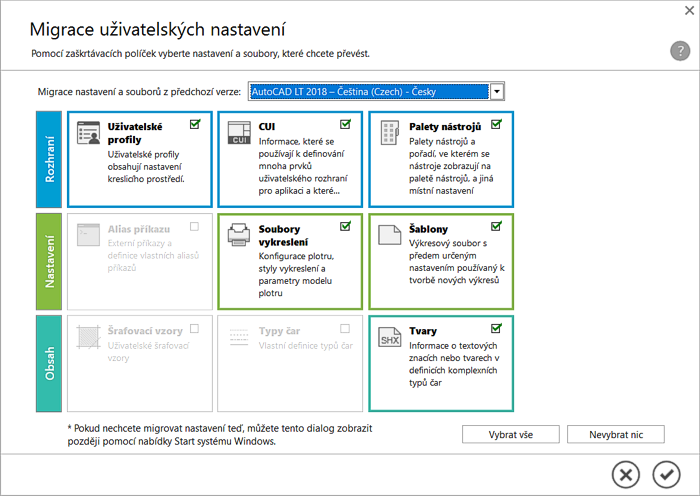Screen dimensions: 700x496
Task: Open help with the question mark icon
Action: [679, 52]
